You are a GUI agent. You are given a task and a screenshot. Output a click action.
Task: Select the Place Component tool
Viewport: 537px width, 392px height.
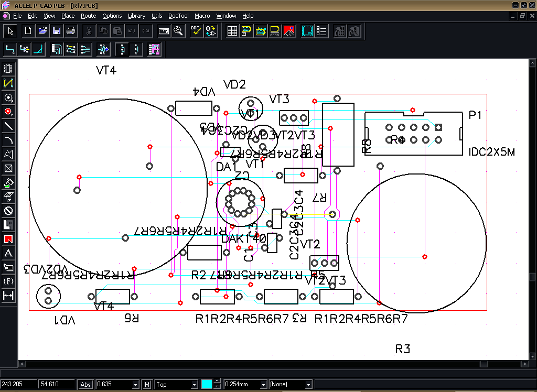(x=8, y=69)
